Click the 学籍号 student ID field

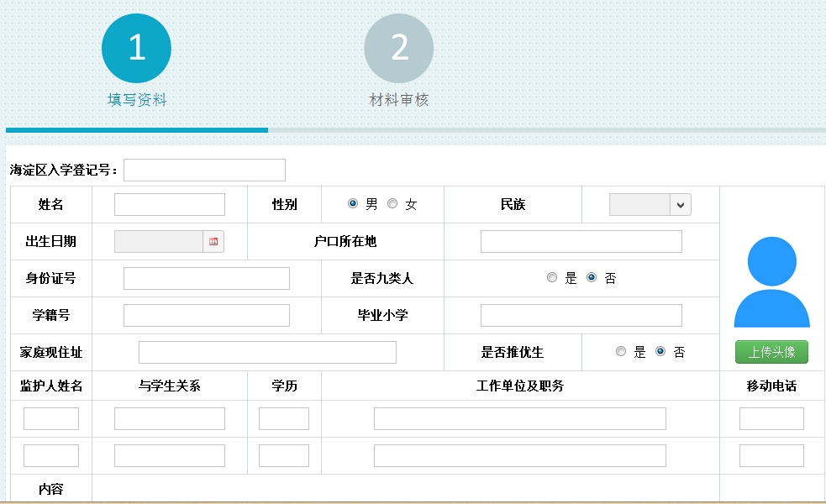(206, 315)
